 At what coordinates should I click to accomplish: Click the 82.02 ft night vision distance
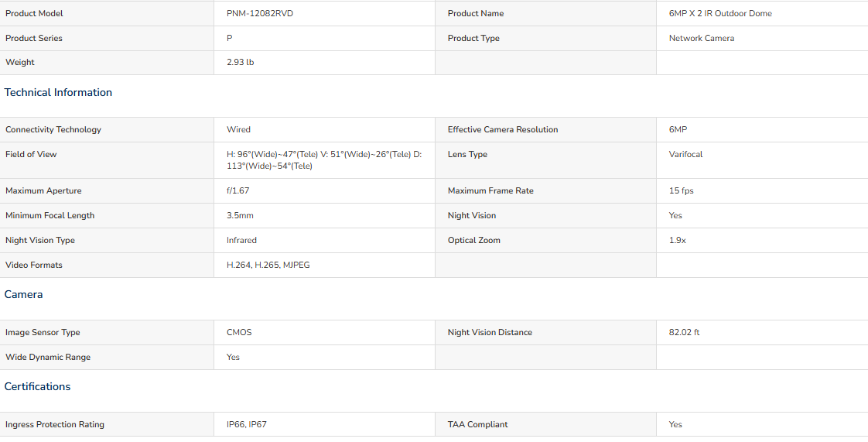[x=684, y=332]
